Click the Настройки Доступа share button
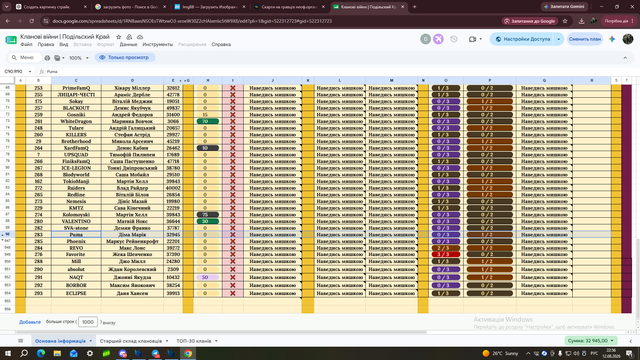Screen dimensions: 640x360 point(522,39)
